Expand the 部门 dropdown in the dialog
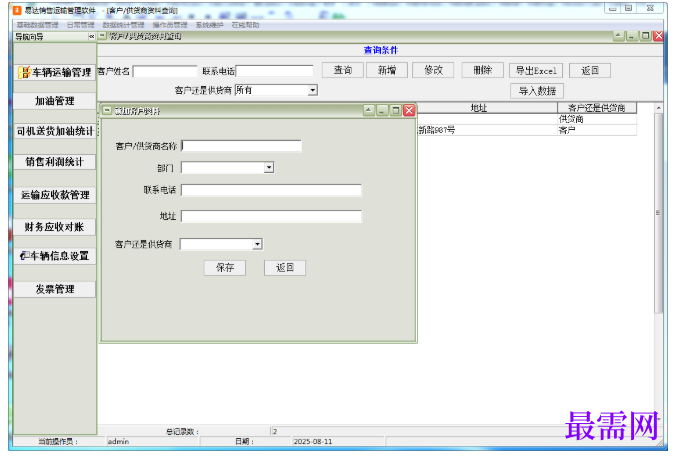677x457 pixels. 269,168
